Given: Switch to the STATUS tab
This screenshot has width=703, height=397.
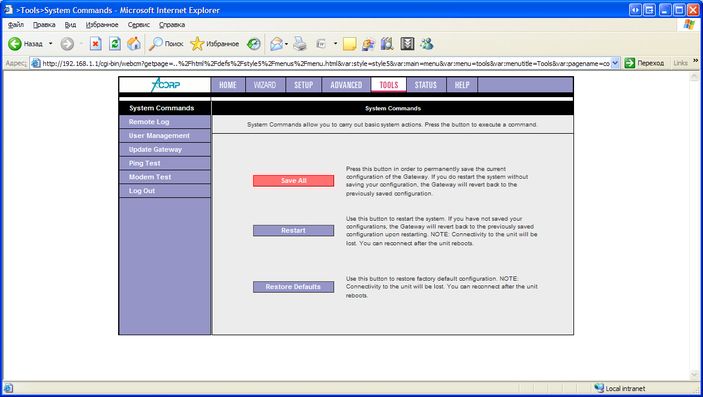Looking at the screenshot, I should coord(425,85).
